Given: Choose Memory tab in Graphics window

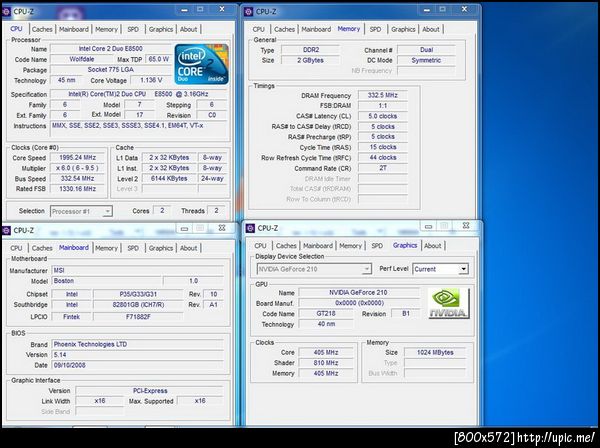Looking at the screenshot, I should tap(351, 246).
